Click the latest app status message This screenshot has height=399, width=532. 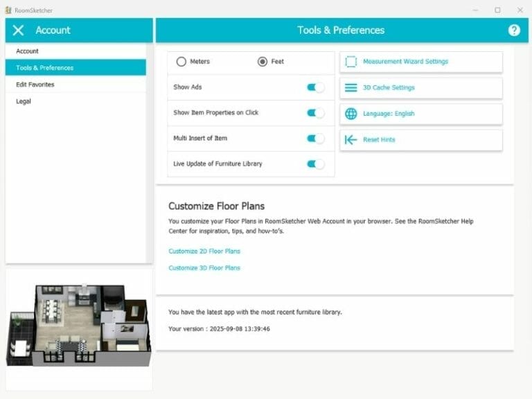tap(255, 312)
